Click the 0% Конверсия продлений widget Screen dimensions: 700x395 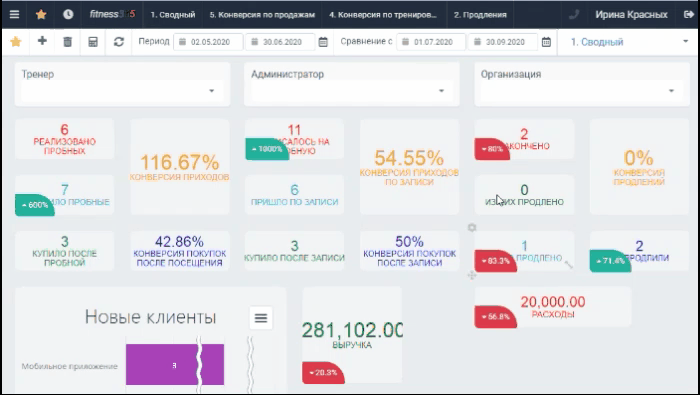(639, 167)
